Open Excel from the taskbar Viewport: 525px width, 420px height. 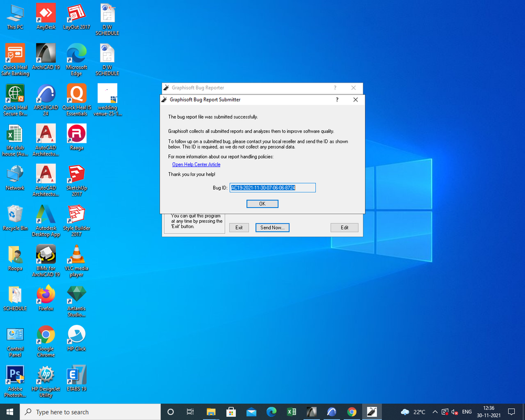tap(292, 412)
